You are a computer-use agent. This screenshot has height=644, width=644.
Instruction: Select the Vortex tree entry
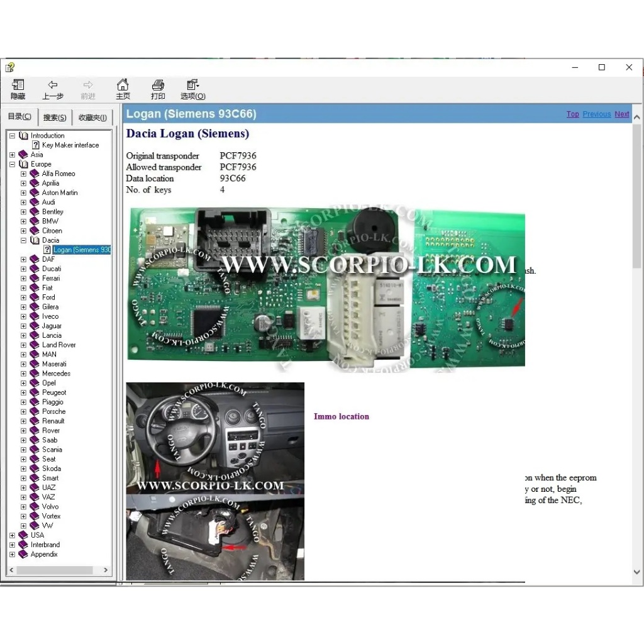pyautogui.click(x=52, y=516)
